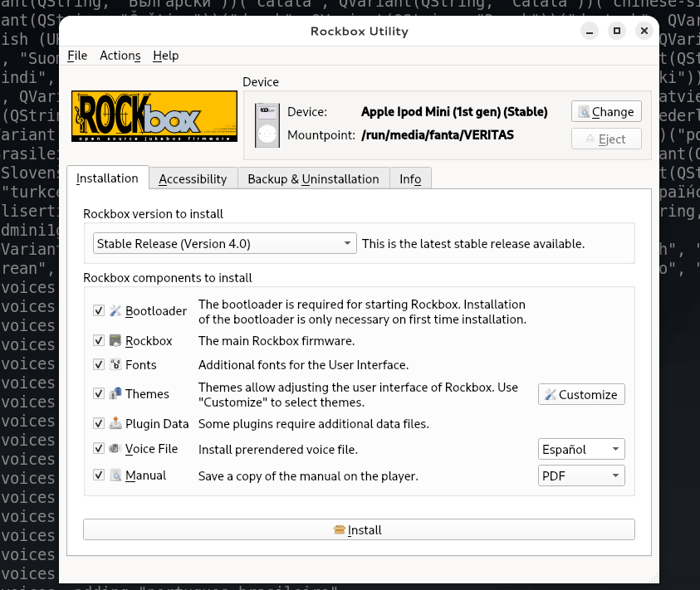Uncheck the Bootloader checkbox
The width and height of the screenshot is (700, 590).
pyautogui.click(x=99, y=310)
